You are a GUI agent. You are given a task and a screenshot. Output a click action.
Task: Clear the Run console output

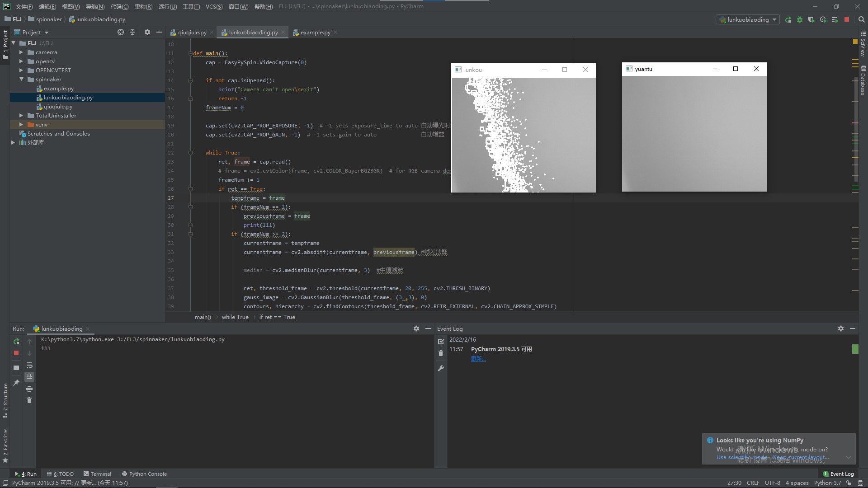(29, 400)
